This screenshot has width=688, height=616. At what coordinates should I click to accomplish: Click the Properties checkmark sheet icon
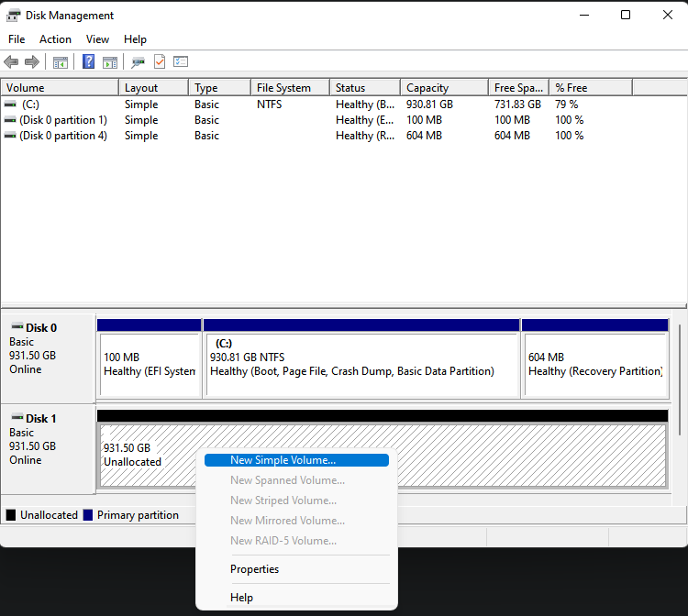160,62
